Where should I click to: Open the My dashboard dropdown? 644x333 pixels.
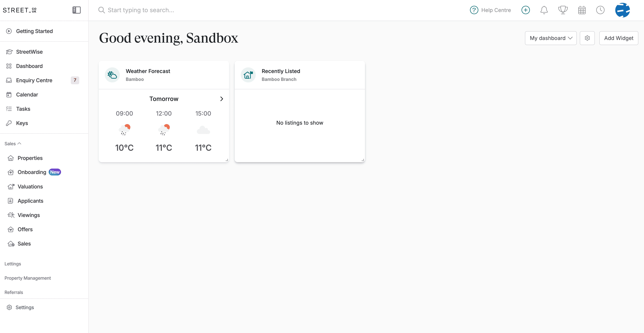pos(551,38)
